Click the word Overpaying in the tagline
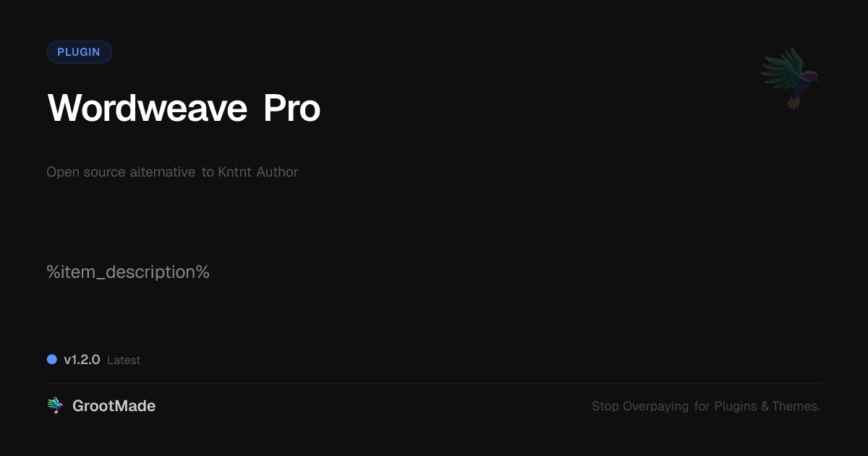 tap(656, 407)
